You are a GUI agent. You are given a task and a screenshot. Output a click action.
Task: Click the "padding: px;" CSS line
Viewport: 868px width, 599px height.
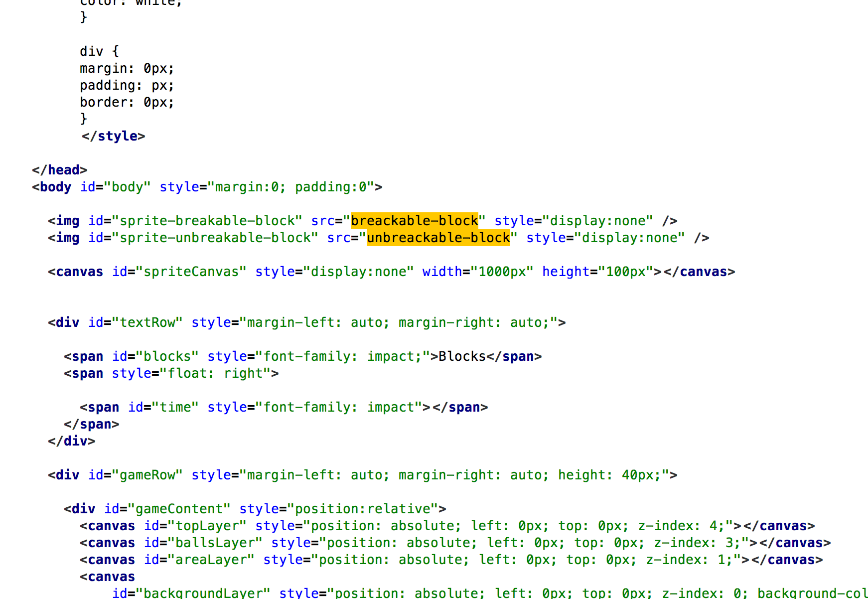127,85
